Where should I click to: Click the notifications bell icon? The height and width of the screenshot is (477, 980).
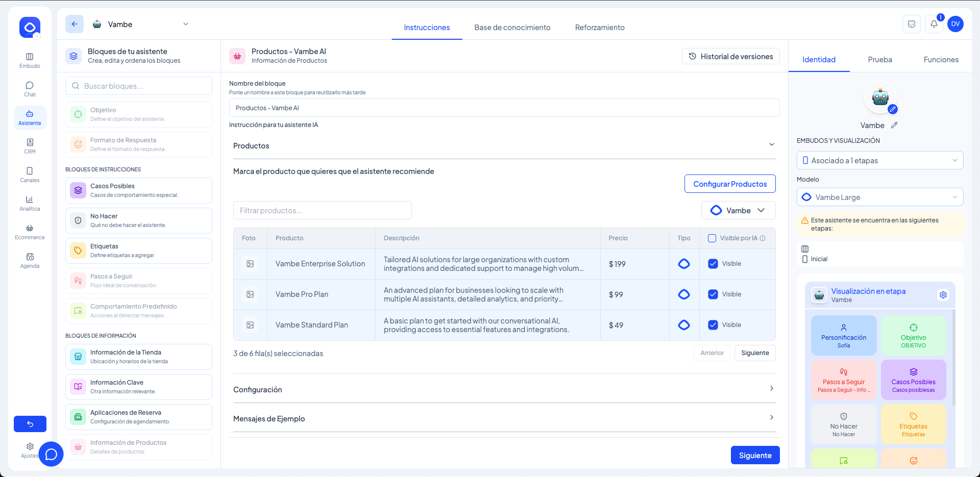[x=934, y=24]
